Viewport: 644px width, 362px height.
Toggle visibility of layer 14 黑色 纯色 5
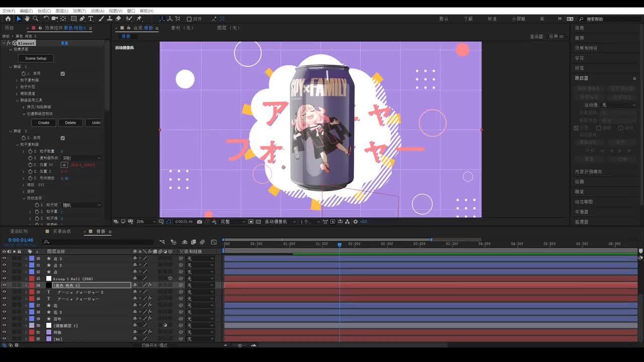pos(4,286)
